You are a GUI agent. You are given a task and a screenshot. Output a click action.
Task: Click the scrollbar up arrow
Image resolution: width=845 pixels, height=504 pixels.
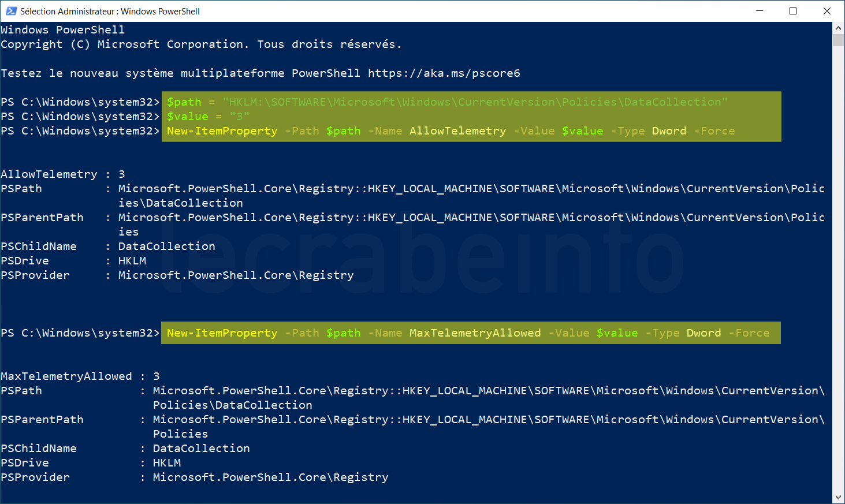[x=839, y=28]
